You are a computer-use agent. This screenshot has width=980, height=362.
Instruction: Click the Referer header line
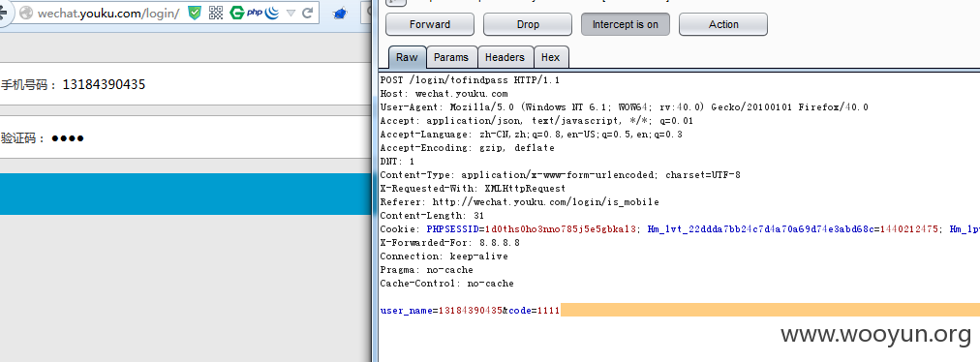pos(519,202)
